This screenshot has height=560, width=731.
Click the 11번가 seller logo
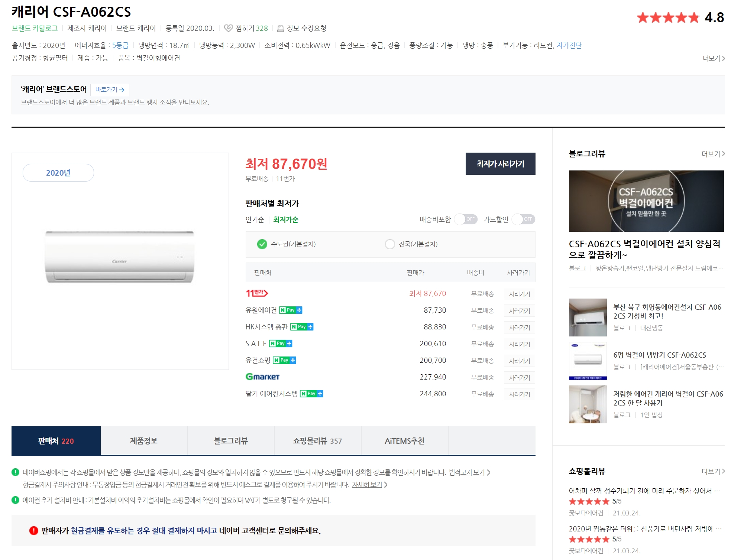click(256, 293)
